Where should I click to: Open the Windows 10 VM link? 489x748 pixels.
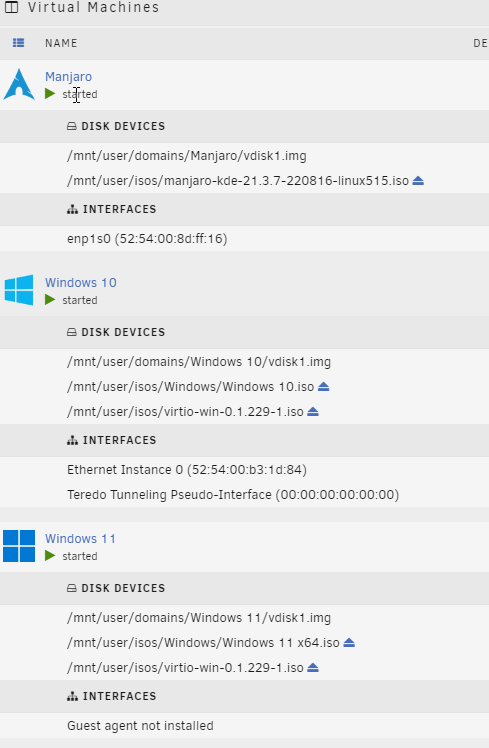point(81,282)
